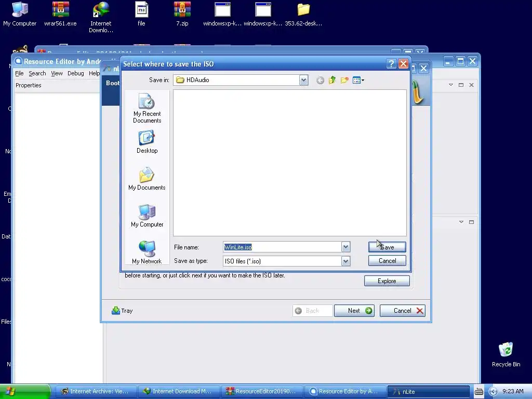
Task: Open the upper panel dropdown arrow in Resource Editor
Action: pos(451,85)
